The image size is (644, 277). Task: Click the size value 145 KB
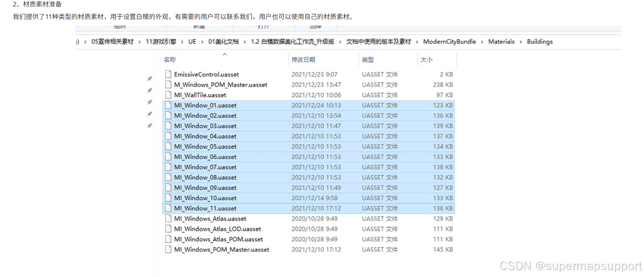pos(443,250)
